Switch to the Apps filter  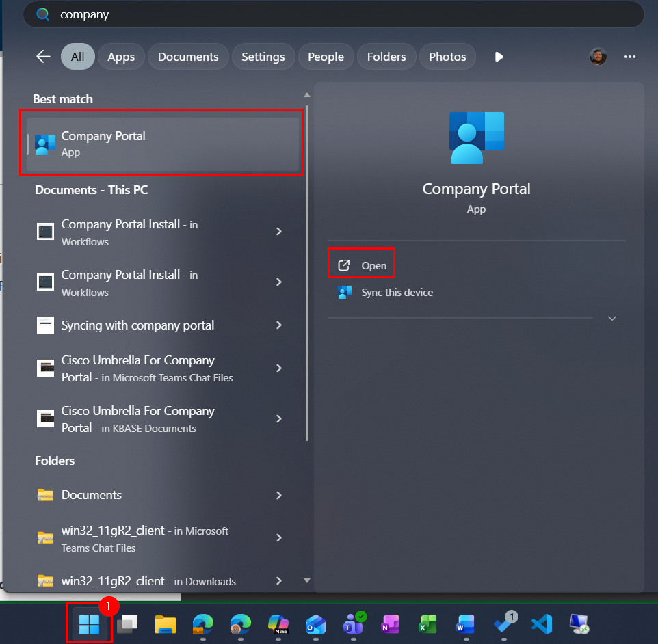121,57
